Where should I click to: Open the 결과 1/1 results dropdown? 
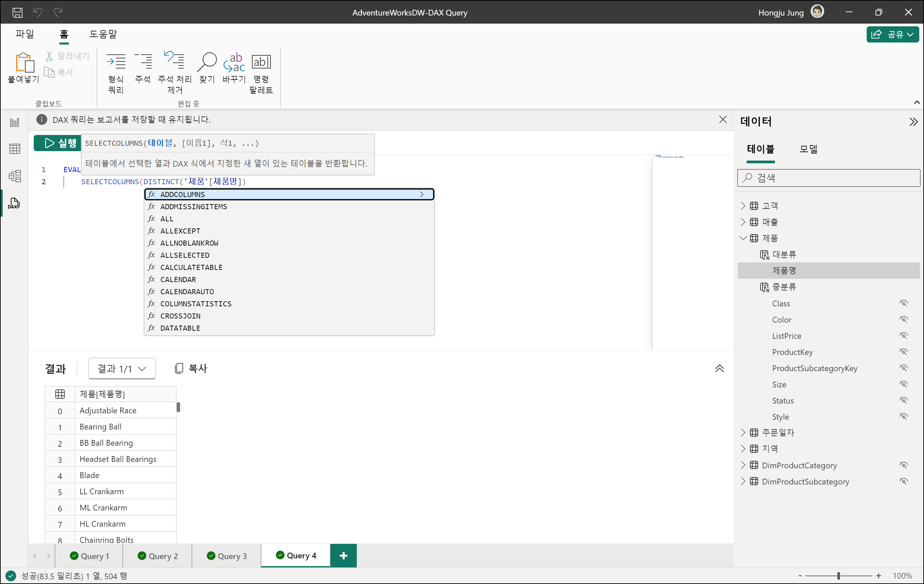(122, 369)
